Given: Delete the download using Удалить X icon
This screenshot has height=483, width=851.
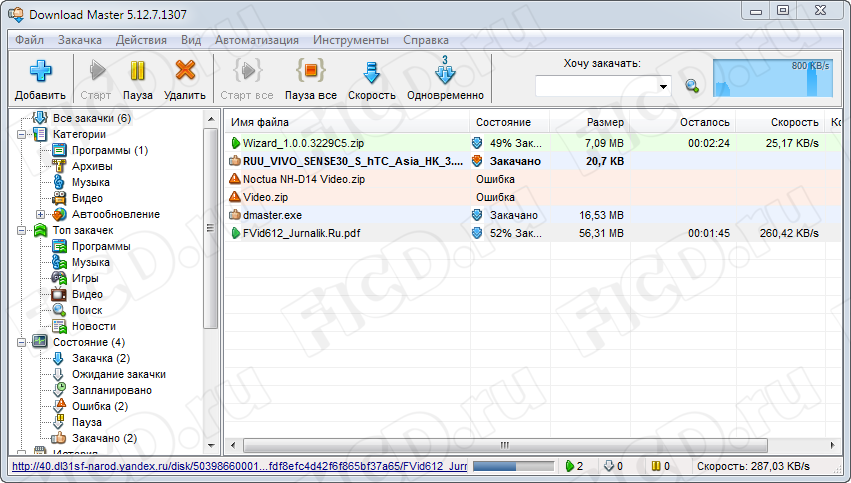Looking at the screenshot, I should [185, 71].
